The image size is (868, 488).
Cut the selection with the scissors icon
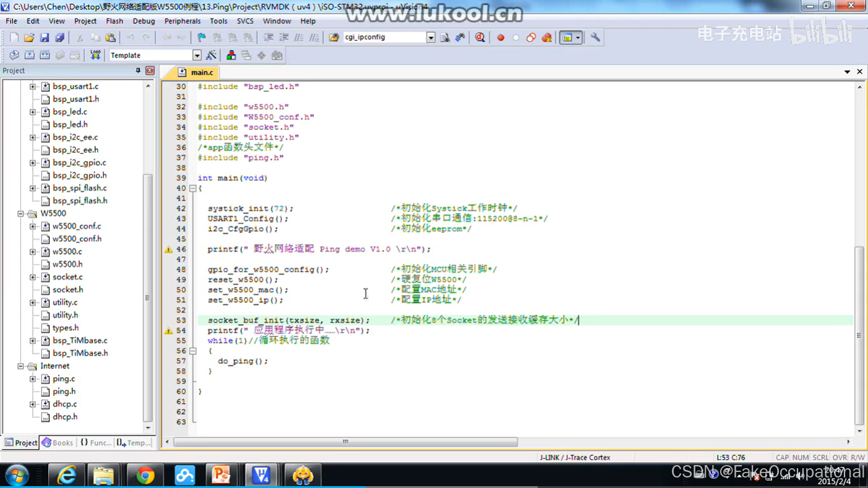point(80,38)
